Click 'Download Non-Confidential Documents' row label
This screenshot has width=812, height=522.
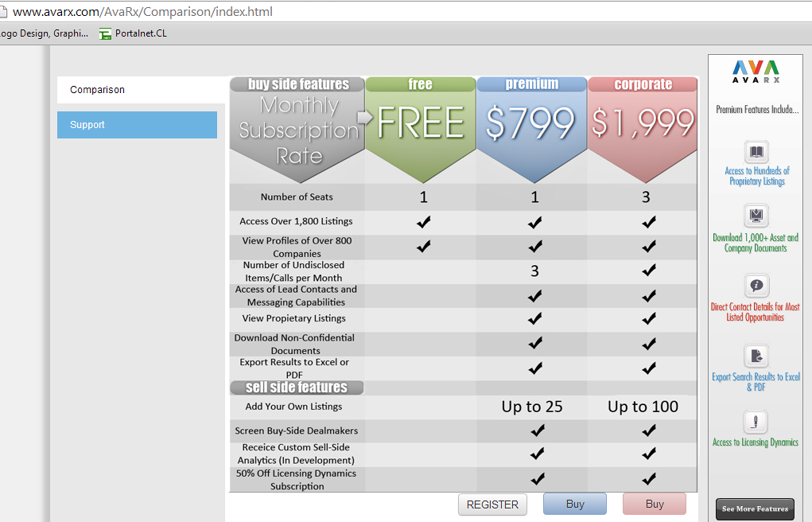[x=295, y=344]
